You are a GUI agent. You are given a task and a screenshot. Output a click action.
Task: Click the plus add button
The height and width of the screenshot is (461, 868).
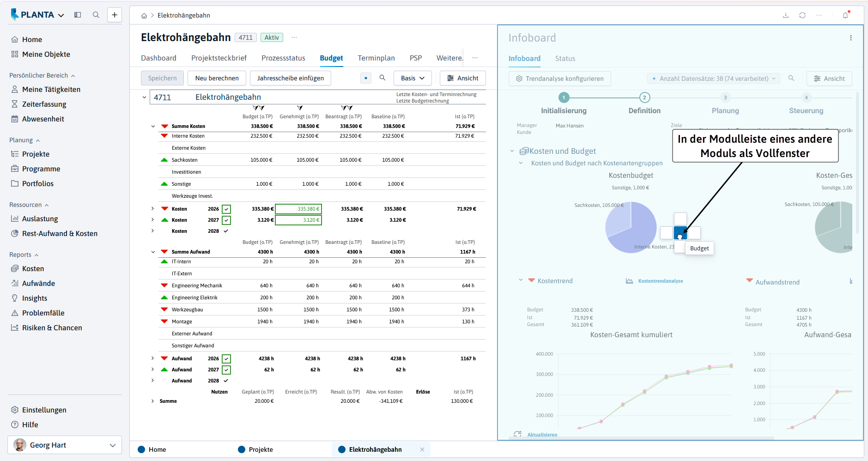coord(115,15)
